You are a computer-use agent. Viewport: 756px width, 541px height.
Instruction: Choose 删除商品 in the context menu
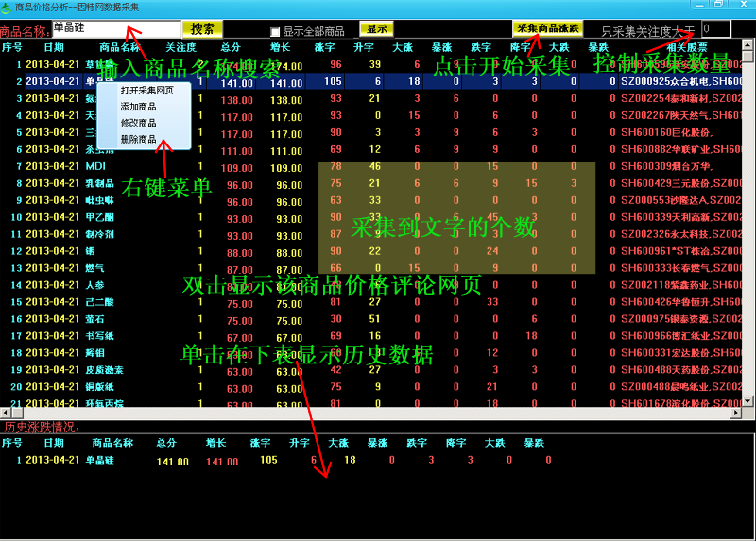point(138,139)
